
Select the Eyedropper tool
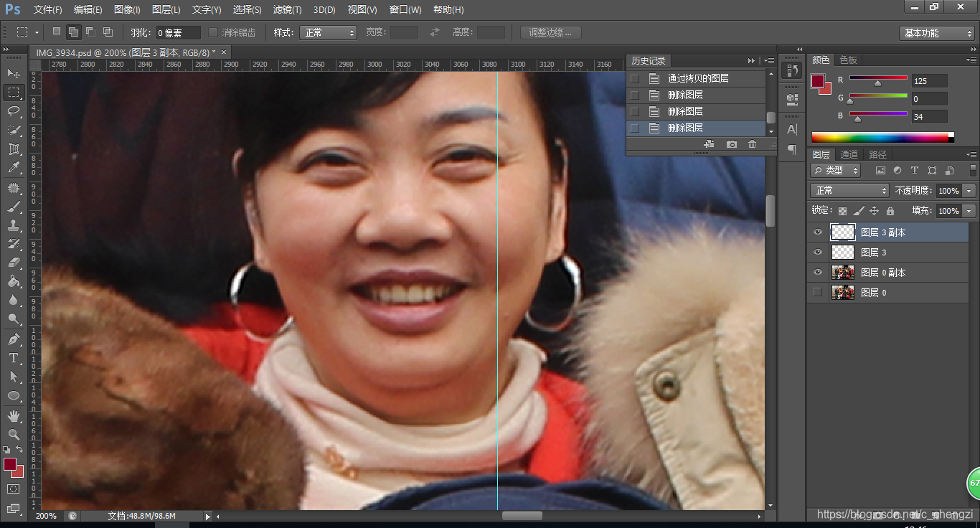pos(14,168)
